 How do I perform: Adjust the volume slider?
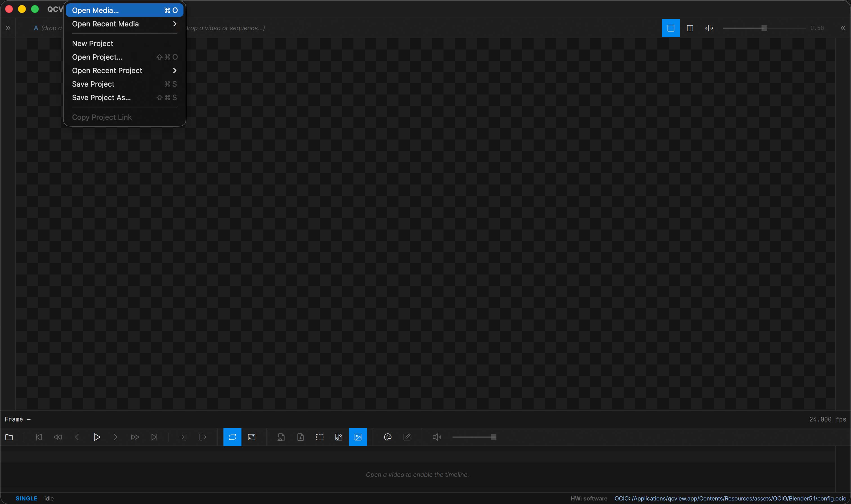(x=474, y=437)
